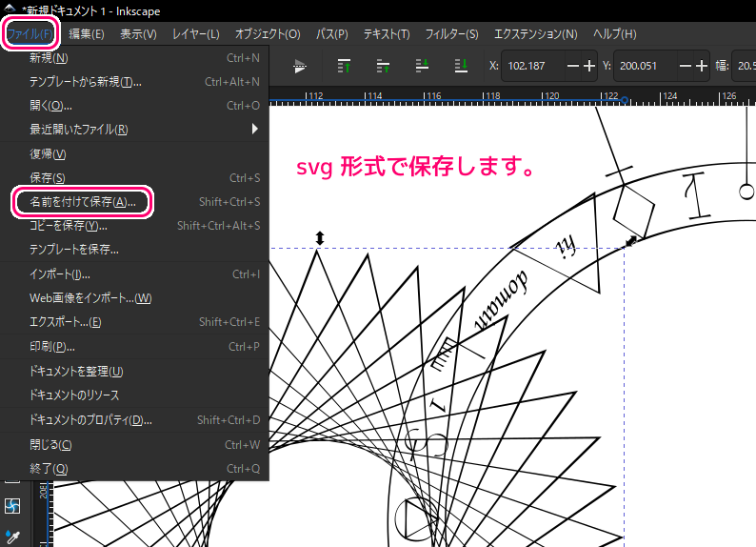
Task: Click the lower one step icon
Action: tap(422, 66)
